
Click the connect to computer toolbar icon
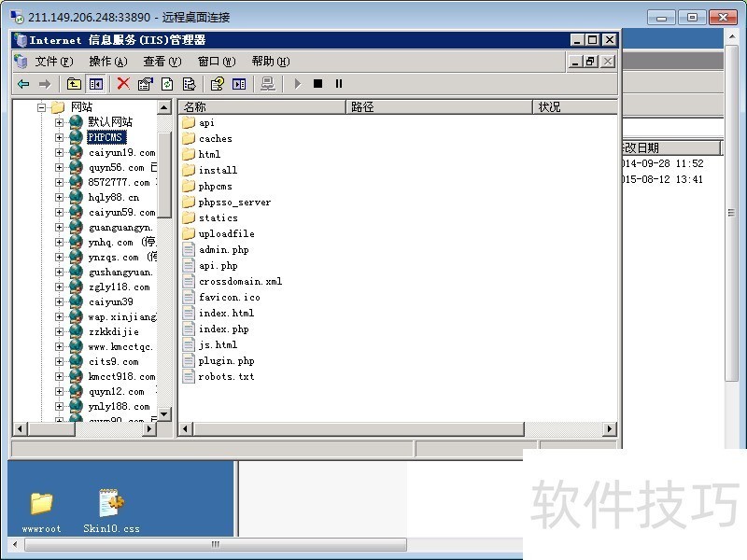[x=268, y=84]
